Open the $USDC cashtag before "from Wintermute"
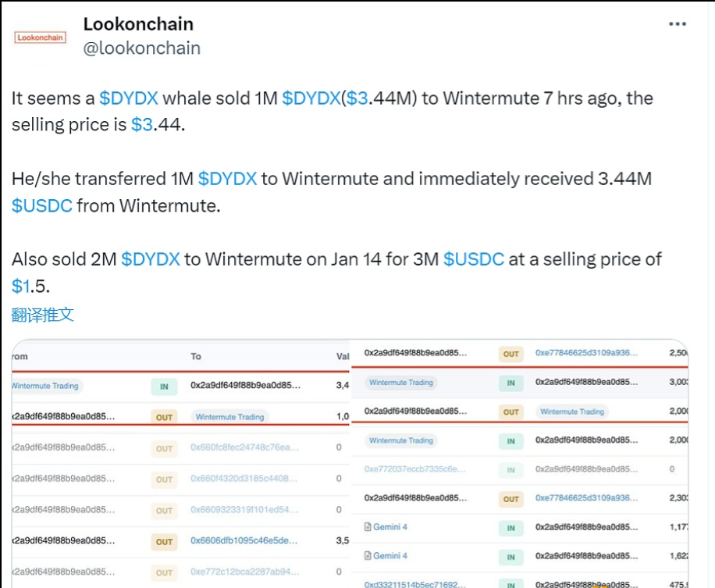Image resolution: width=715 pixels, height=588 pixels. [x=41, y=205]
